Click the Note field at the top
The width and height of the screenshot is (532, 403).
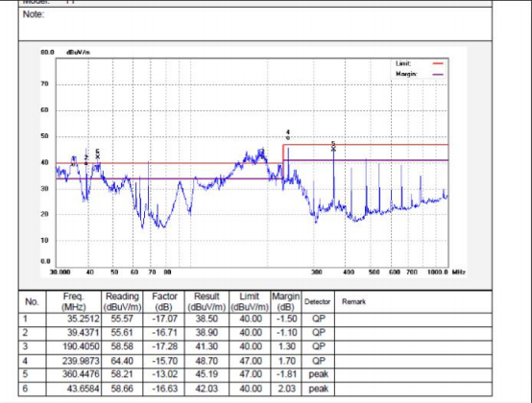coord(255,24)
